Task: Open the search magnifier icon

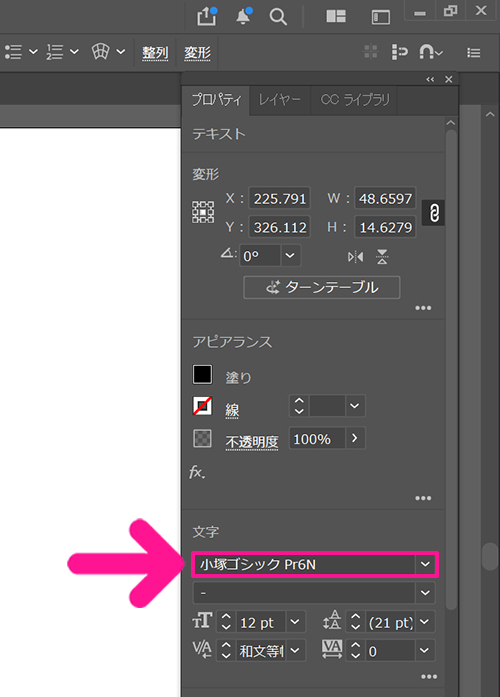Action: click(278, 17)
